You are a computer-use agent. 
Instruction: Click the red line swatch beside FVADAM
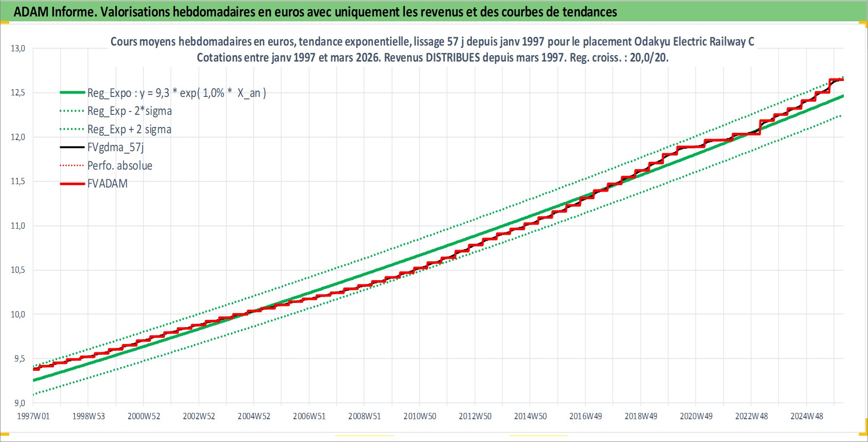72,184
